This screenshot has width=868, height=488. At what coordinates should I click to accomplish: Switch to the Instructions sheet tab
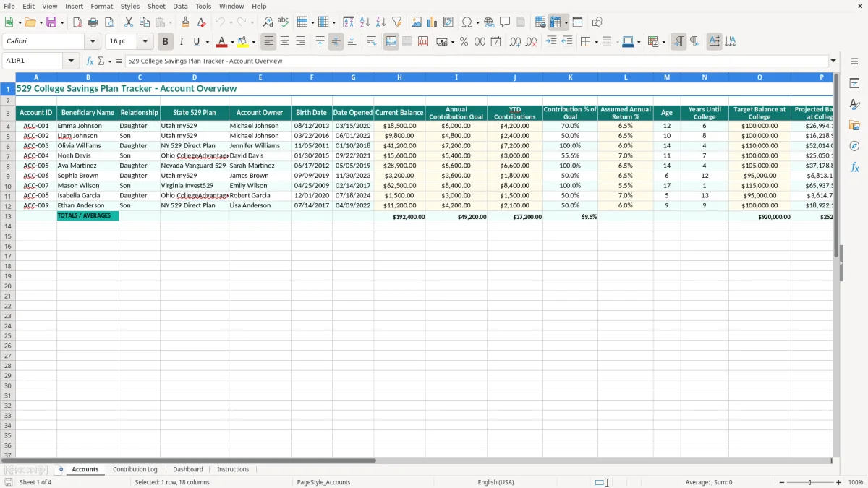coord(233,469)
